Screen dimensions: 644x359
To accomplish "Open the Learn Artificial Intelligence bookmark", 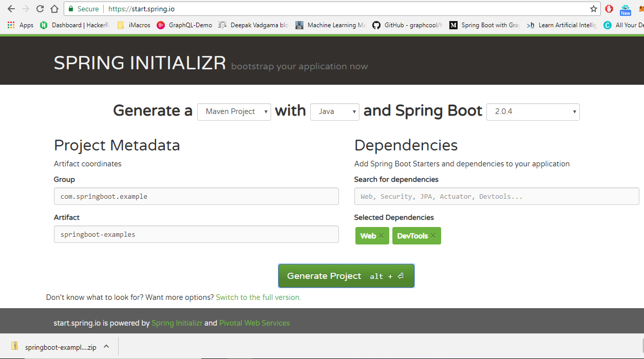I will point(562,25).
